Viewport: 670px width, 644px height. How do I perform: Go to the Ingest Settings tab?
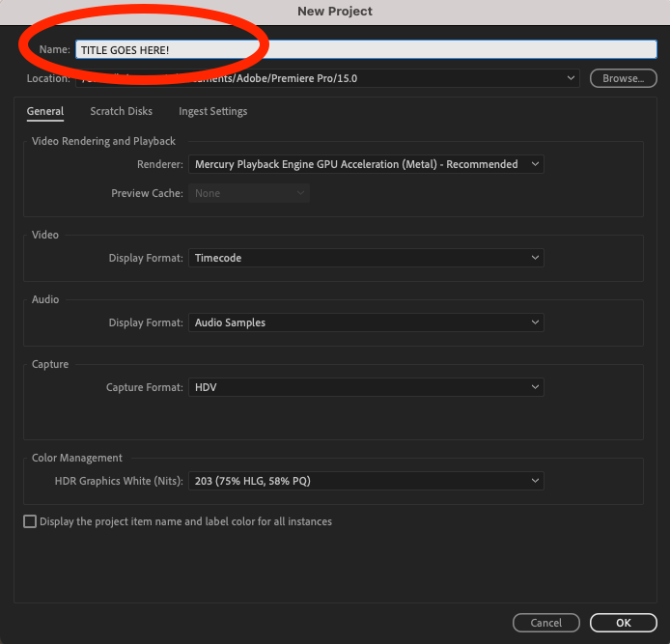[x=212, y=112]
